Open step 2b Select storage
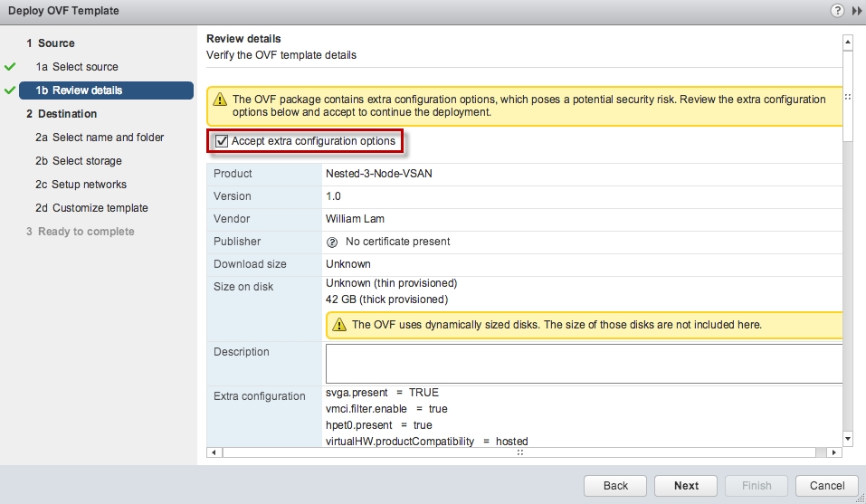 coord(79,161)
